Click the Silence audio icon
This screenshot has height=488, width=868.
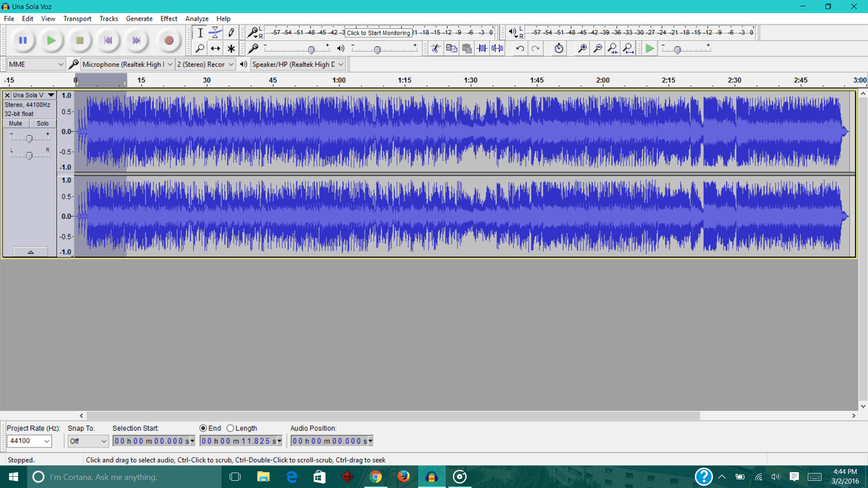tap(497, 48)
